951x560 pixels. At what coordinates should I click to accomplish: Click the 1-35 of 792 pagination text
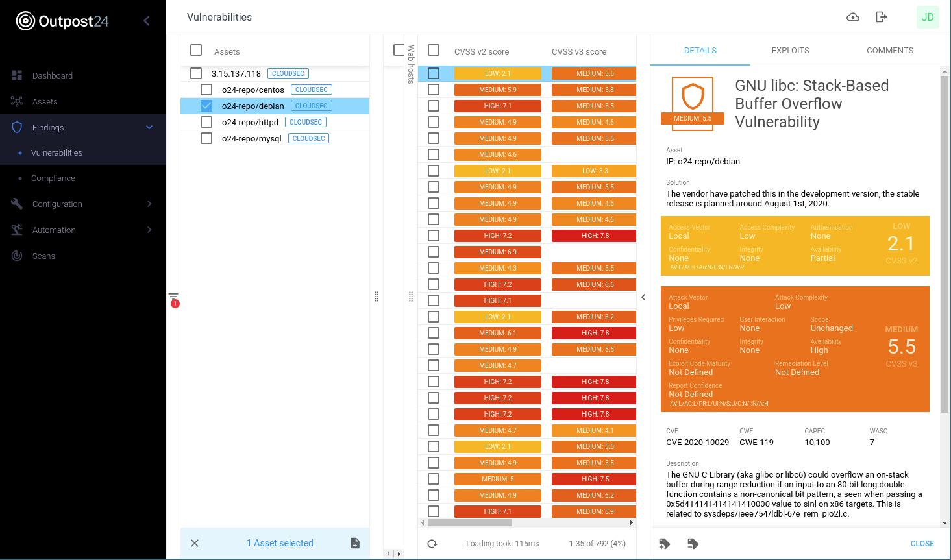click(x=597, y=544)
